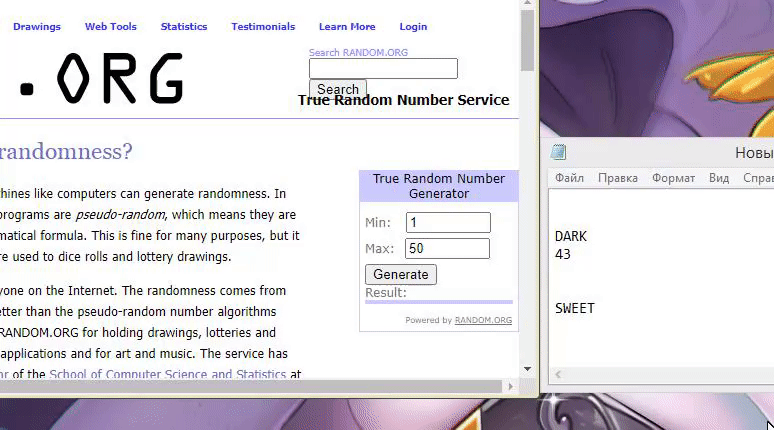The image size is (774, 430).
Task: Click the browser horizontal scrollbar thumb
Action: pyautogui.click(x=251, y=387)
